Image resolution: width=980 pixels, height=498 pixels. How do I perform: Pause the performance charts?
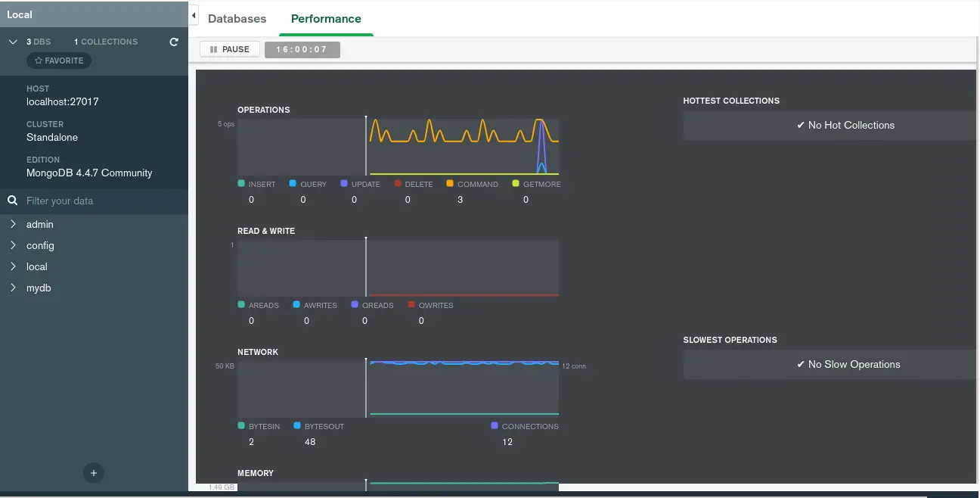click(x=230, y=49)
